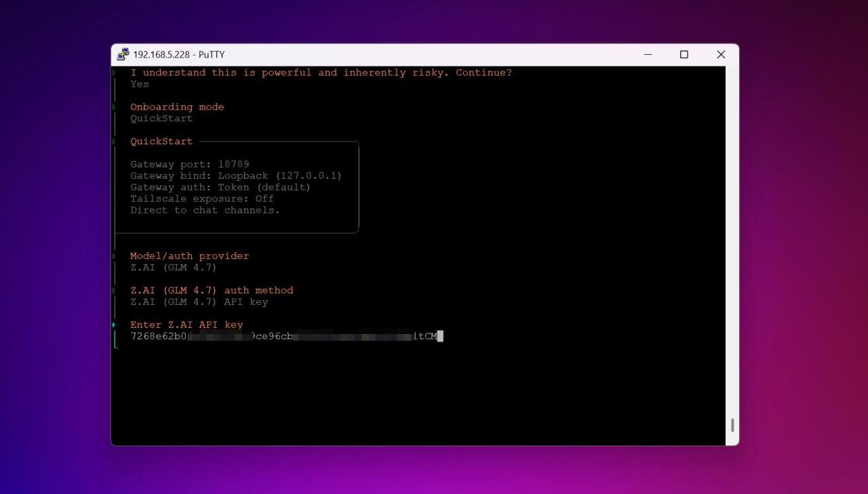Close the PuTTY window
The height and width of the screenshot is (494, 868).
click(721, 55)
